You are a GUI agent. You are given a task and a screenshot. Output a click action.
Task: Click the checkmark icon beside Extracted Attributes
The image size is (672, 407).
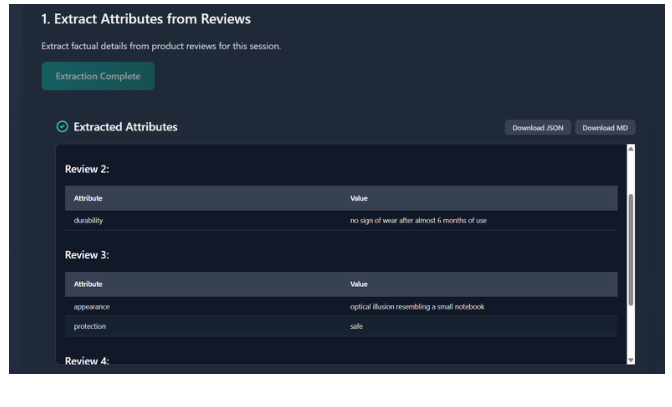tap(62, 127)
